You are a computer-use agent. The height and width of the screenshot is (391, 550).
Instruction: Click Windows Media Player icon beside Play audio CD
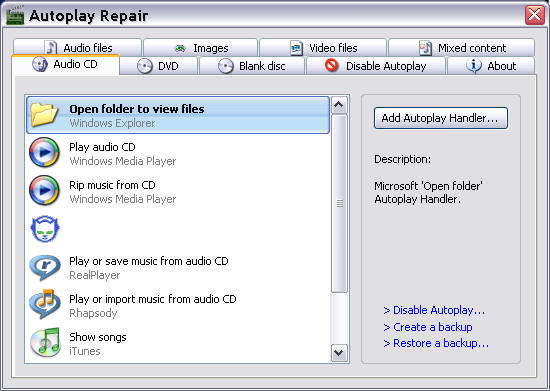tap(44, 153)
